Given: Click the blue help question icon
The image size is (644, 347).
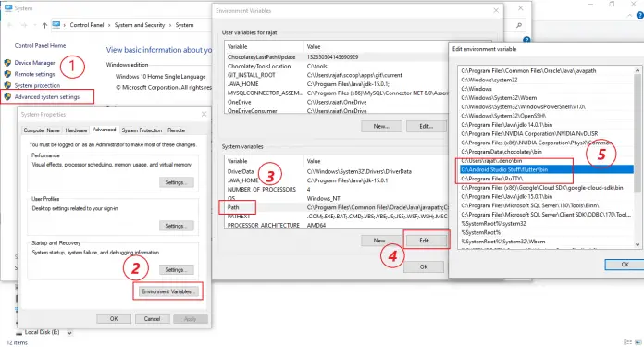Looking at the screenshot, I should pos(639,15).
